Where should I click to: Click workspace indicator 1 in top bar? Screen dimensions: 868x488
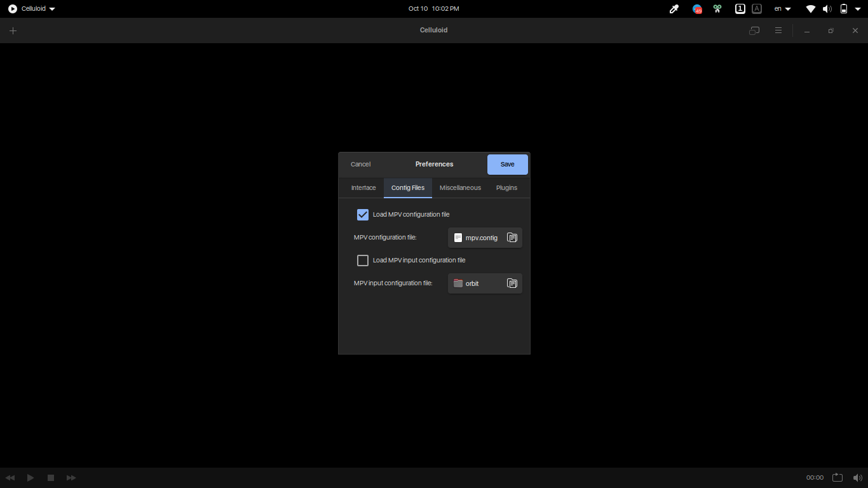click(x=740, y=9)
